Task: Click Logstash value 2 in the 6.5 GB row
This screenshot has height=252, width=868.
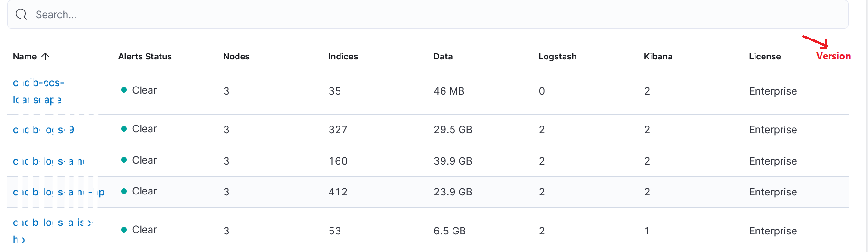Action: click(542, 231)
